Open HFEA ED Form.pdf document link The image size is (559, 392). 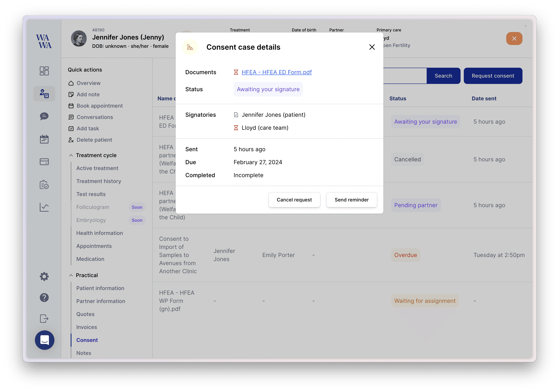(277, 72)
